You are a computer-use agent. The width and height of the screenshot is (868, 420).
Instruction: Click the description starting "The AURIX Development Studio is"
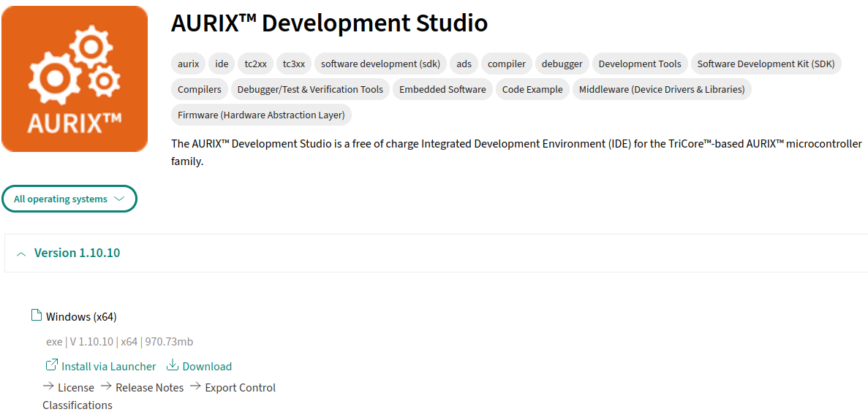tap(516, 153)
